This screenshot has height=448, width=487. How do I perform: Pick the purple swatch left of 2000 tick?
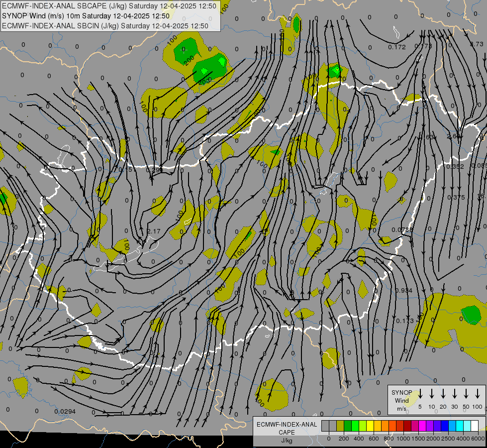(x=430, y=426)
